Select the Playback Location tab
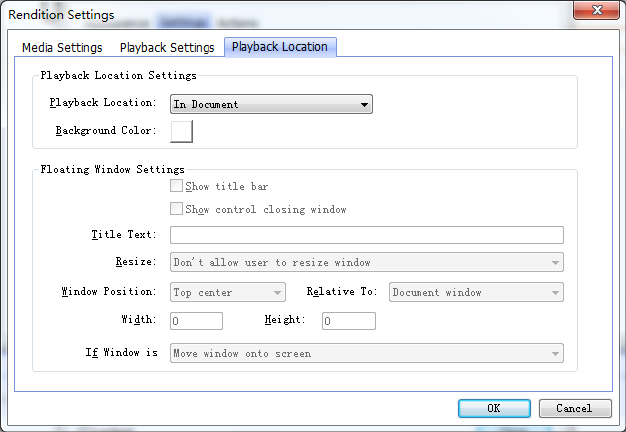 (281, 47)
